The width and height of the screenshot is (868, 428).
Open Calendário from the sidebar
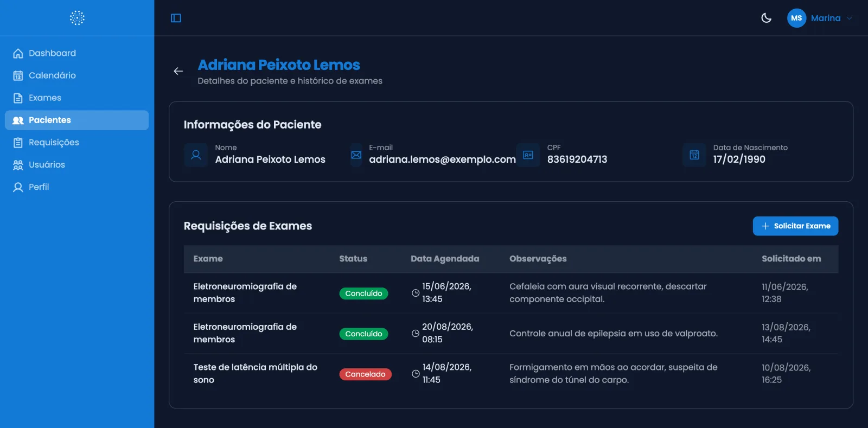(x=77, y=75)
